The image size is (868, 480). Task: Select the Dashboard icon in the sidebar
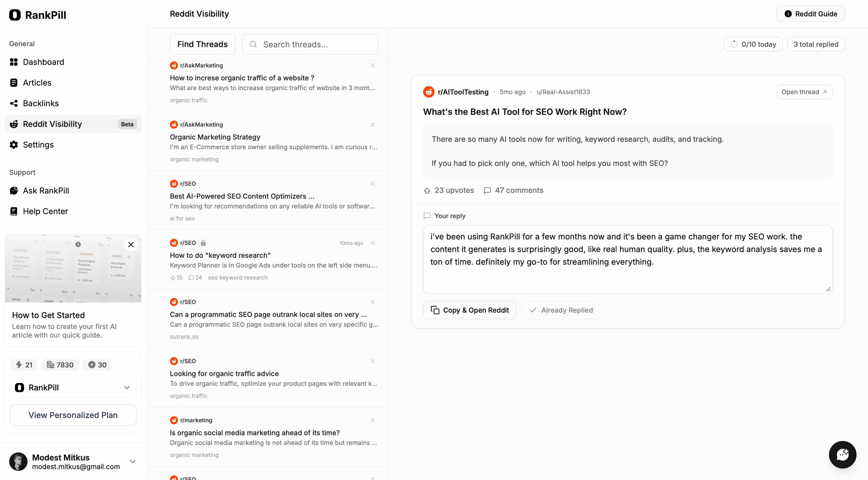click(x=14, y=62)
